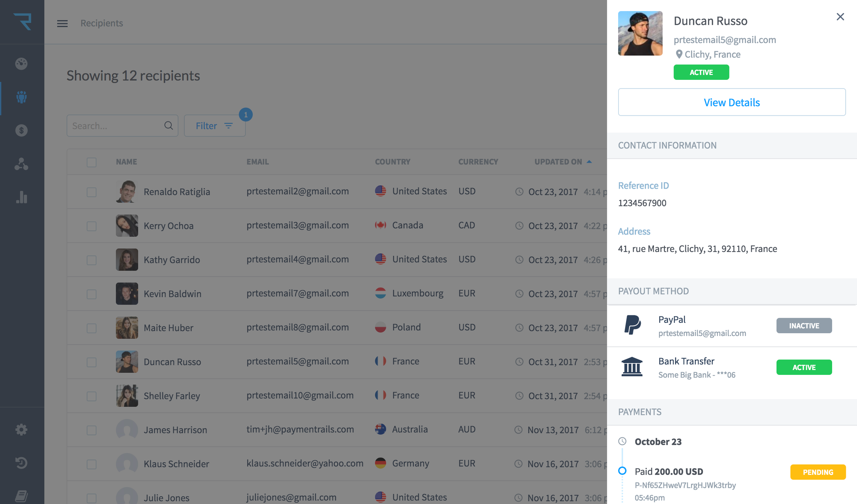Viewport: 857px width, 504px height.
Task: Click the search magnifier icon
Action: tap(168, 126)
